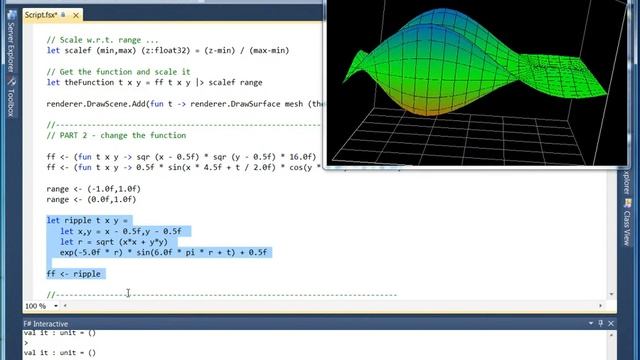Click the 100 % zoom field
The height and width of the screenshot is (360, 640).
coord(36,306)
